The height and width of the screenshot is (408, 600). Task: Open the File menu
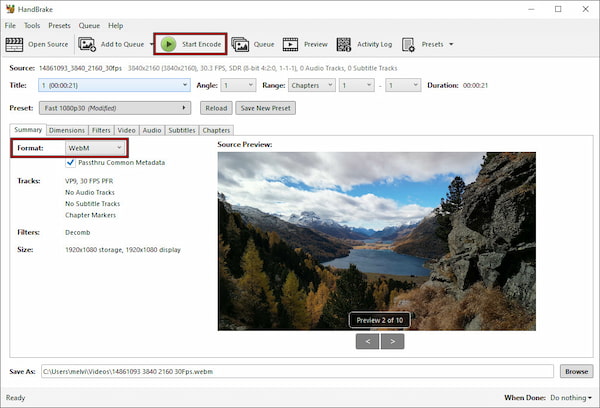click(10, 26)
